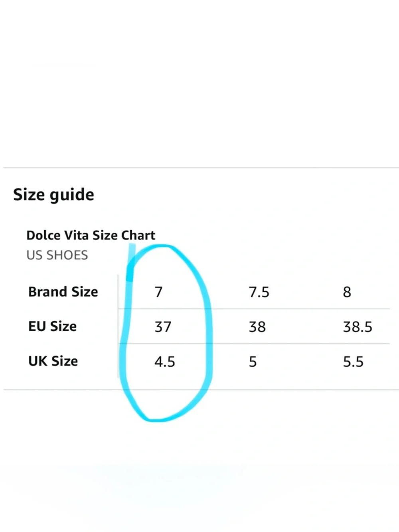Viewport: 399px width, 532px height.
Task: Select the Size guide heading
Action: click(53, 195)
